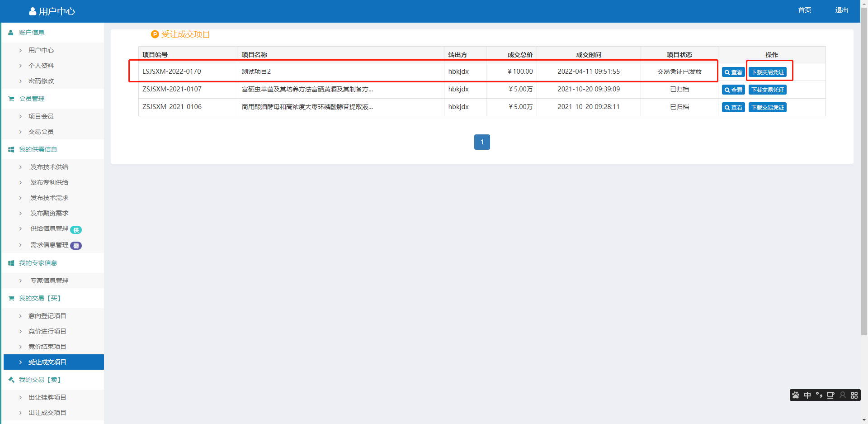868x424 pixels.
Task: Open 密码修改 in sidebar
Action: point(41,81)
